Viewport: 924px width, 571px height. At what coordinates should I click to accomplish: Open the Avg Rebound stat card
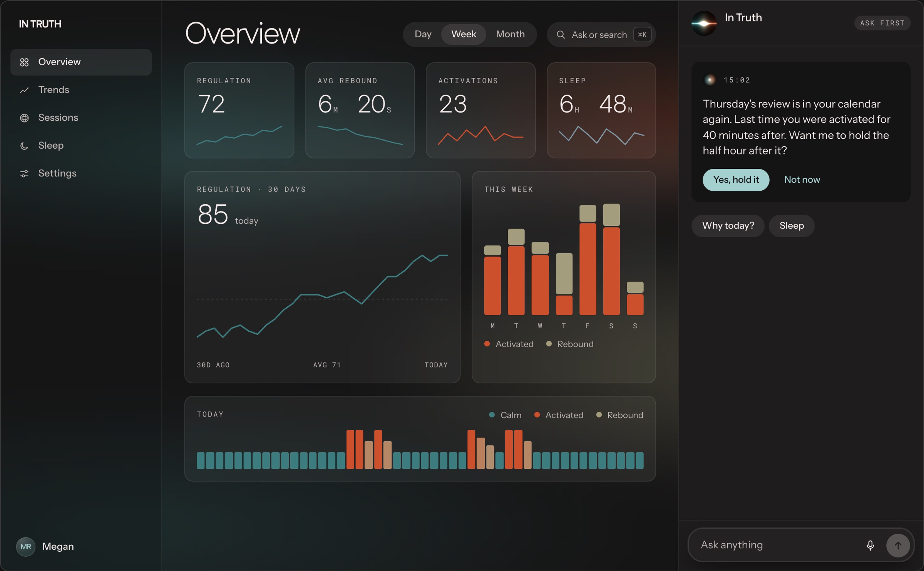[360, 110]
